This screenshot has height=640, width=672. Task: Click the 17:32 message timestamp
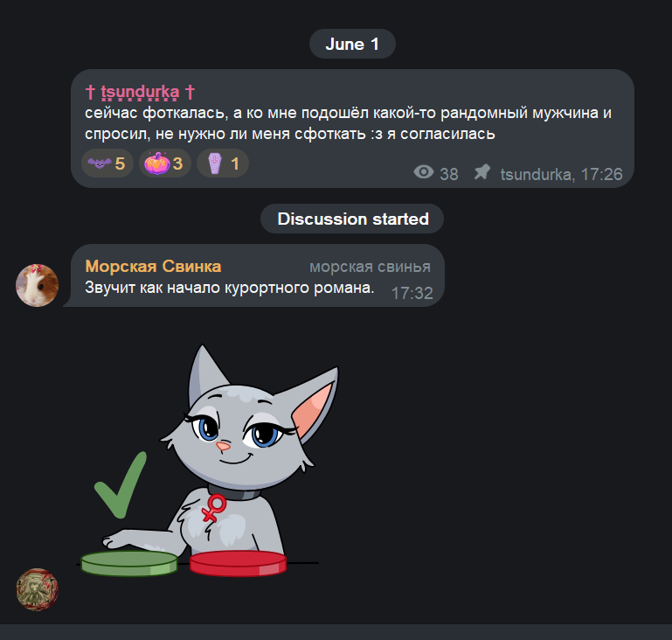[412, 293]
